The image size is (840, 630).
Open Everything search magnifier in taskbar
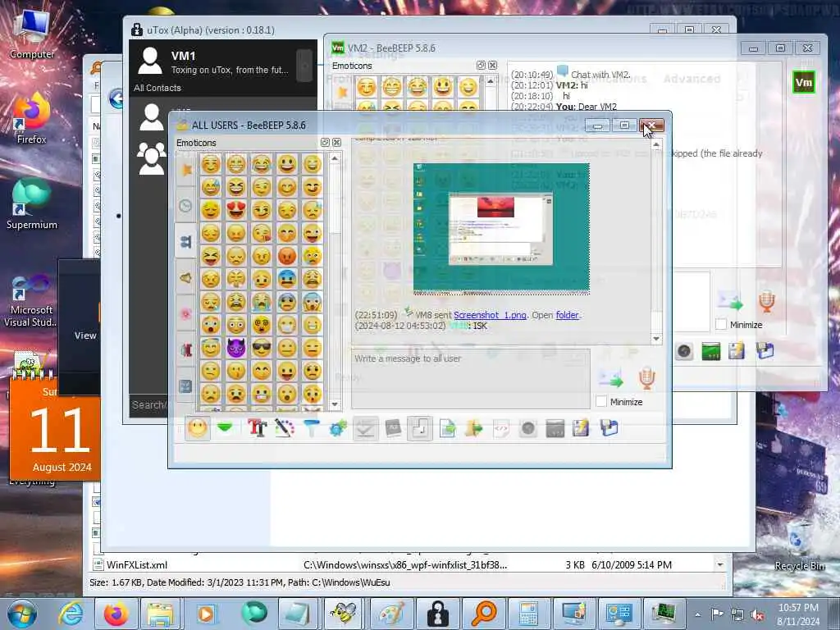484,614
